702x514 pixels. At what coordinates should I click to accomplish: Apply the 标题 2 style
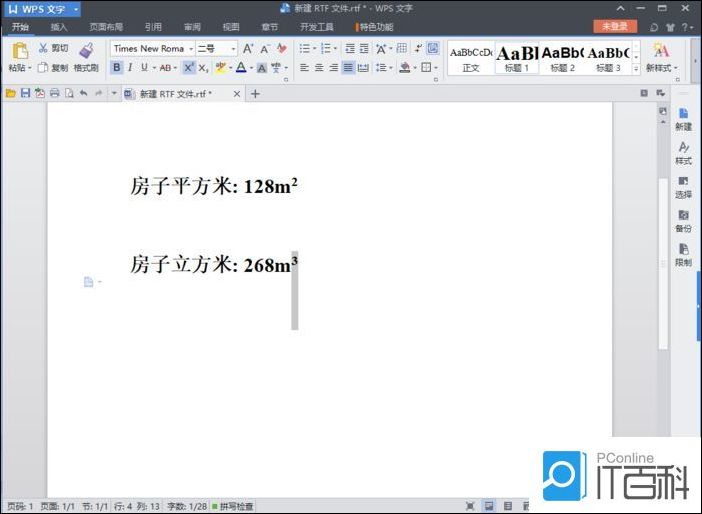[x=563, y=59]
